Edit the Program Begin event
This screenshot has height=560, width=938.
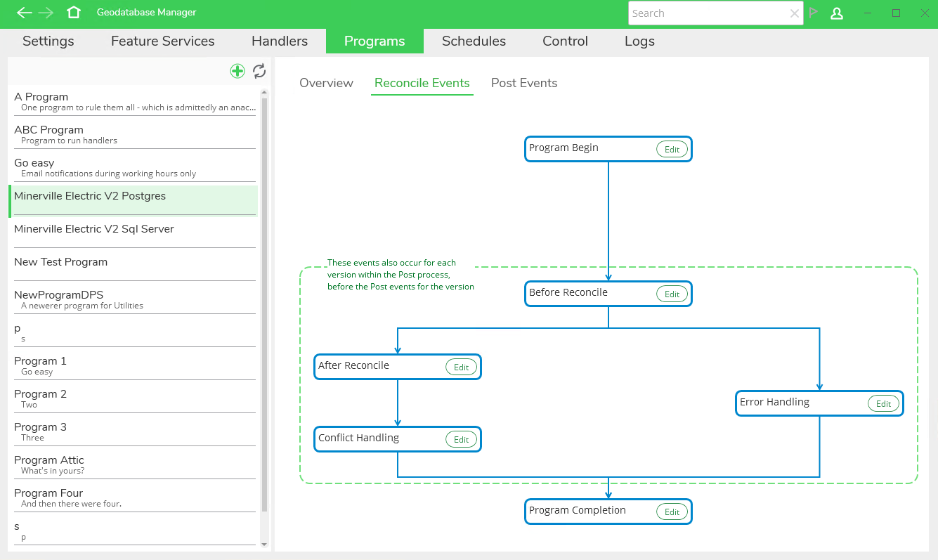coord(672,150)
